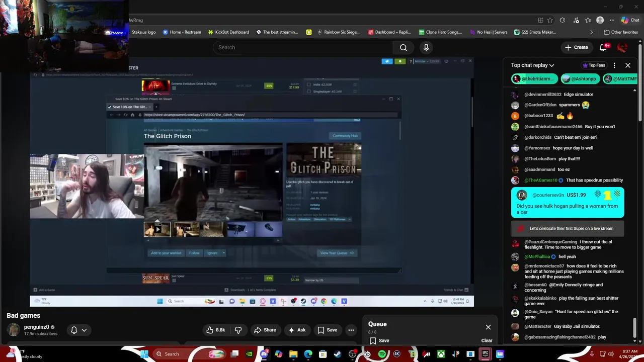Share the video
Viewport: 644px width, 362px height.
tap(265, 330)
